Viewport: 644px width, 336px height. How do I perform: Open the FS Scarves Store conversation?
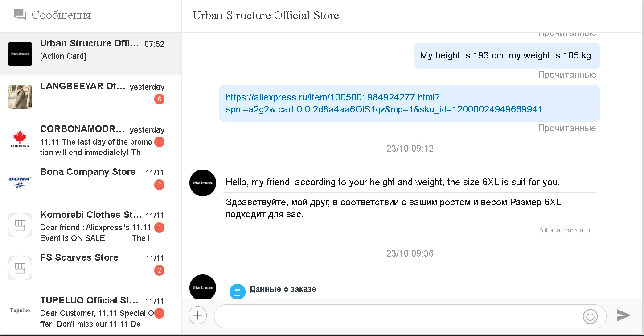pos(90,268)
